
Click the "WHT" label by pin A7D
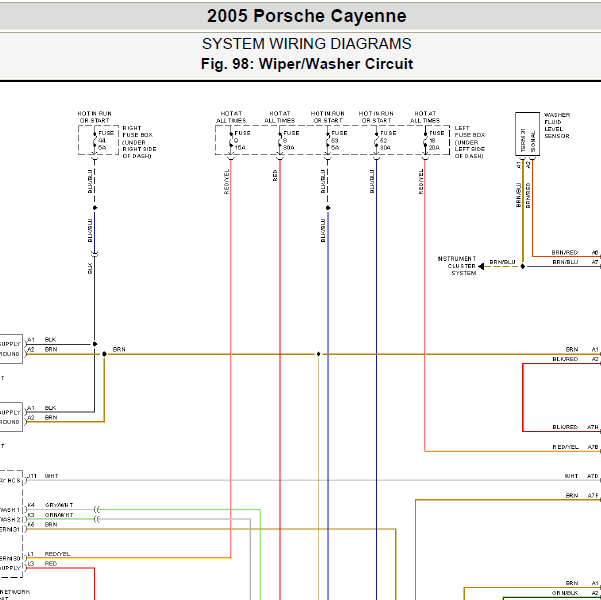[x=571, y=476]
